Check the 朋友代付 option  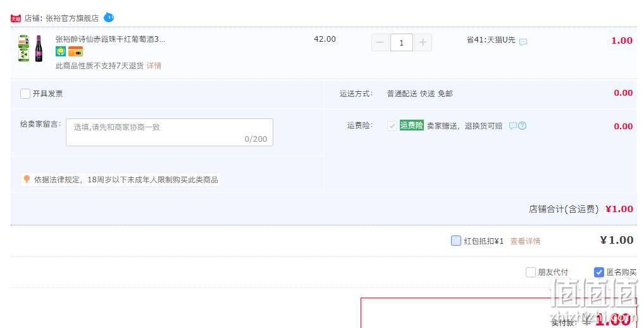click(x=531, y=272)
